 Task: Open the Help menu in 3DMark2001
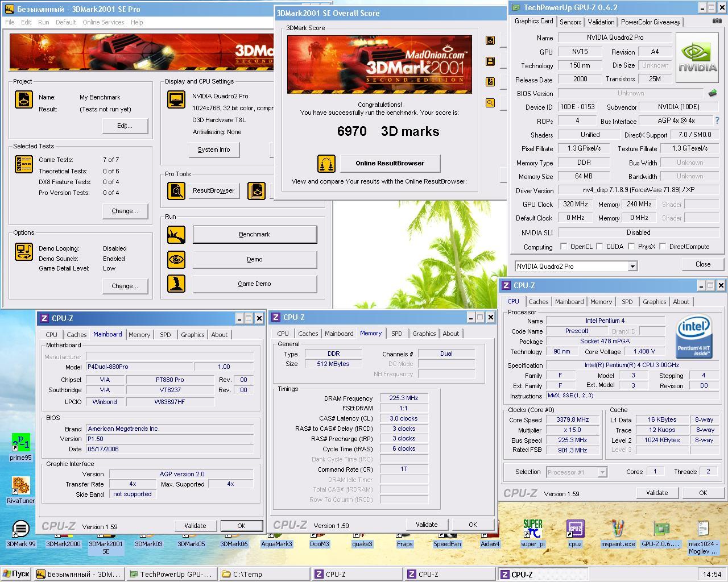tap(137, 22)
